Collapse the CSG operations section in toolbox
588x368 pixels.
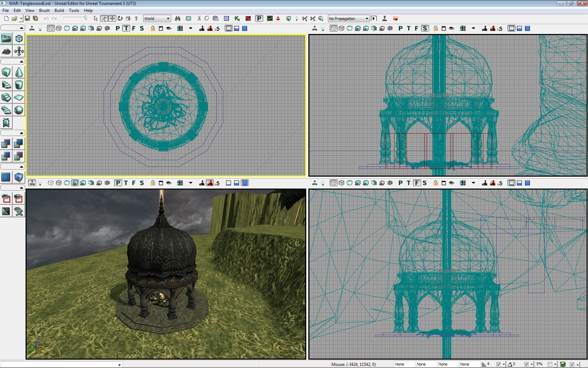(x=13, y=133)
